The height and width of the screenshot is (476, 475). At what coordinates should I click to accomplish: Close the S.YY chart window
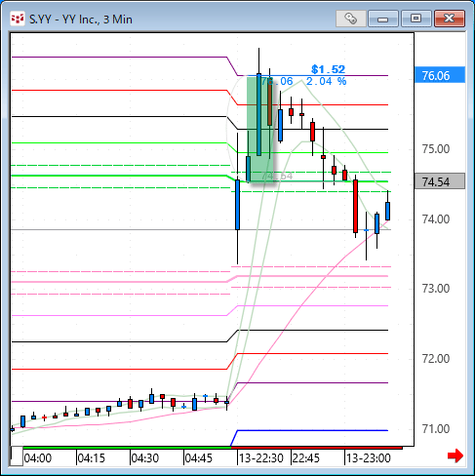tap(450, 19)
